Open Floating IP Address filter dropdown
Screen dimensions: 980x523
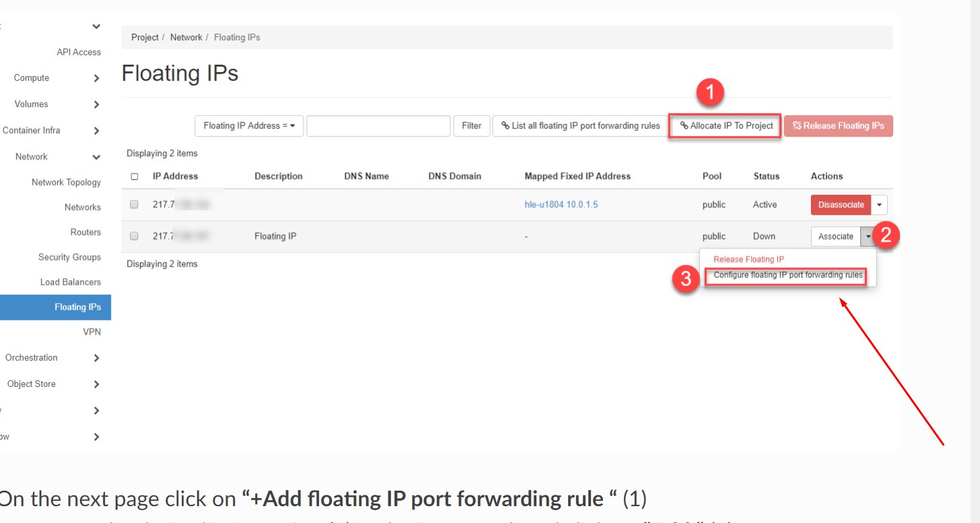(x=249, y=126)
